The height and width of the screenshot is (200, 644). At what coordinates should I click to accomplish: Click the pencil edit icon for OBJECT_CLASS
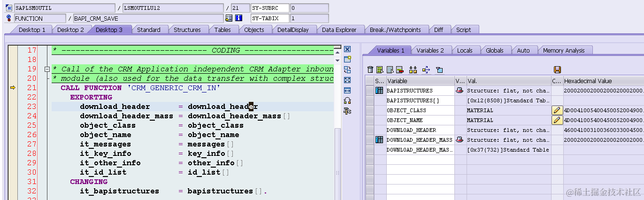pyautogui.click(x=557, y=110)
